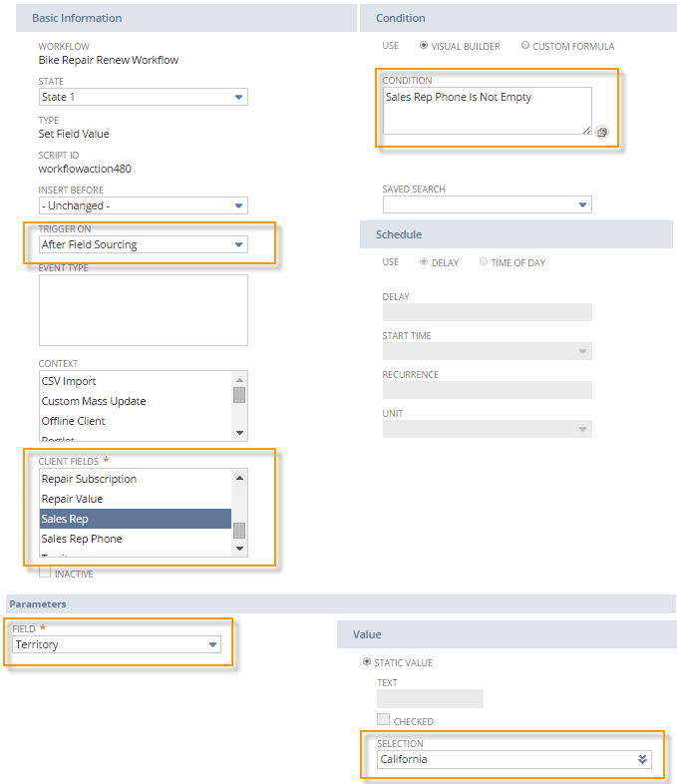Click the Schedule section header

pos(516,234)
